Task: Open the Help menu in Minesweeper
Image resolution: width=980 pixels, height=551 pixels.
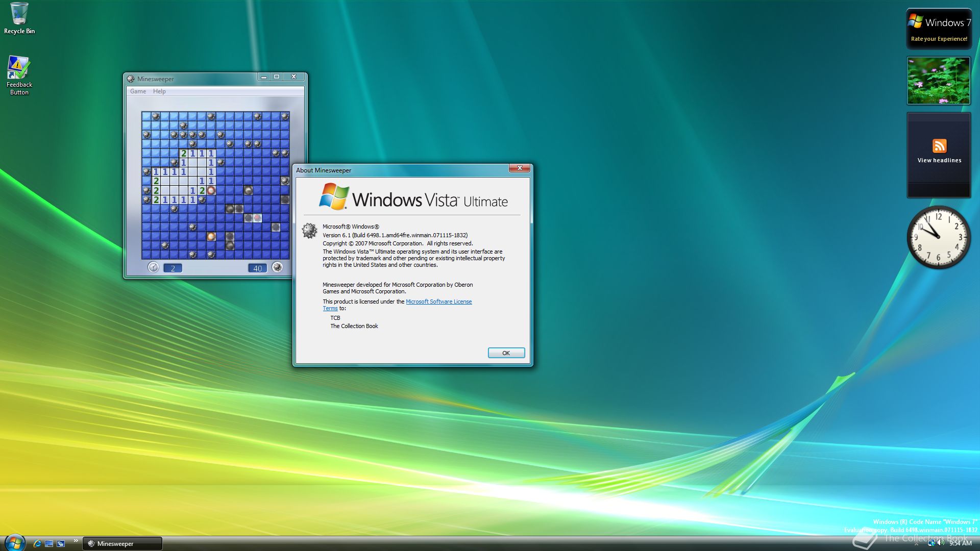Action: 159,91
